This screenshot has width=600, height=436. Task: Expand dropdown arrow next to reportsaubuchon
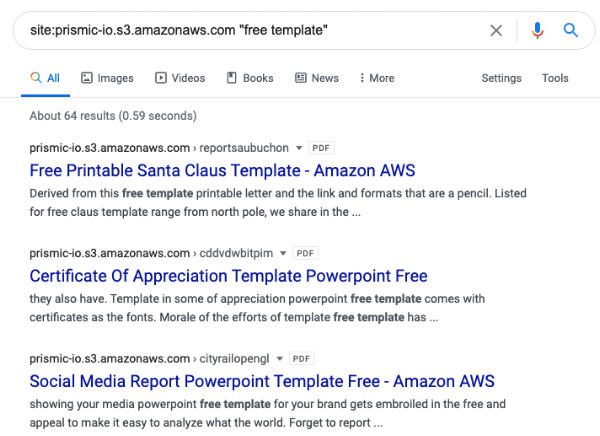[299, 148]
